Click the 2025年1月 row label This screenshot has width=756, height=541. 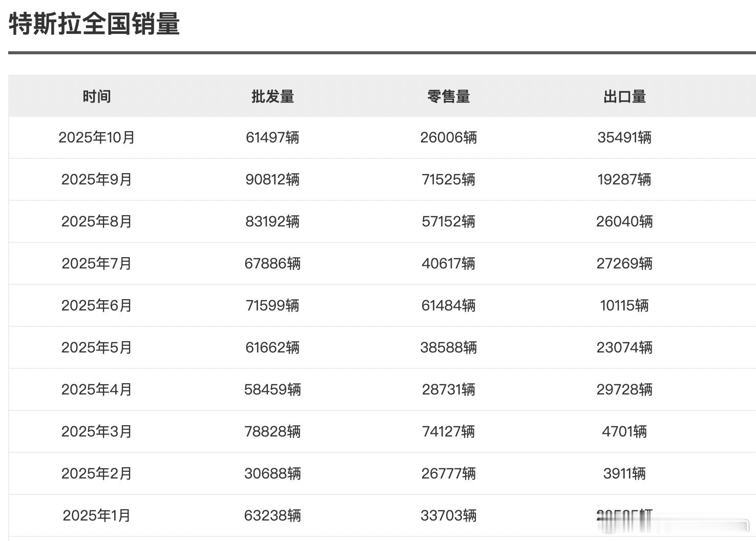(96, 516)
